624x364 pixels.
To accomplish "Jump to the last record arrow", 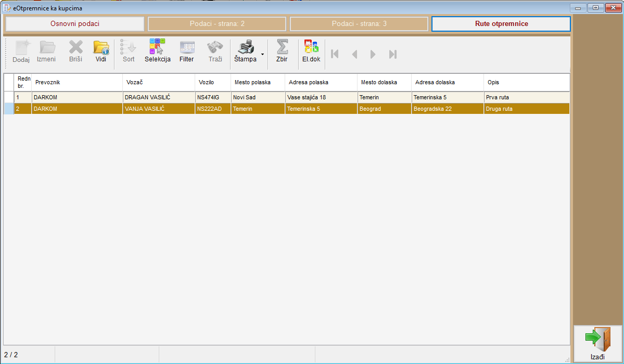I will (x=393, y=54).
